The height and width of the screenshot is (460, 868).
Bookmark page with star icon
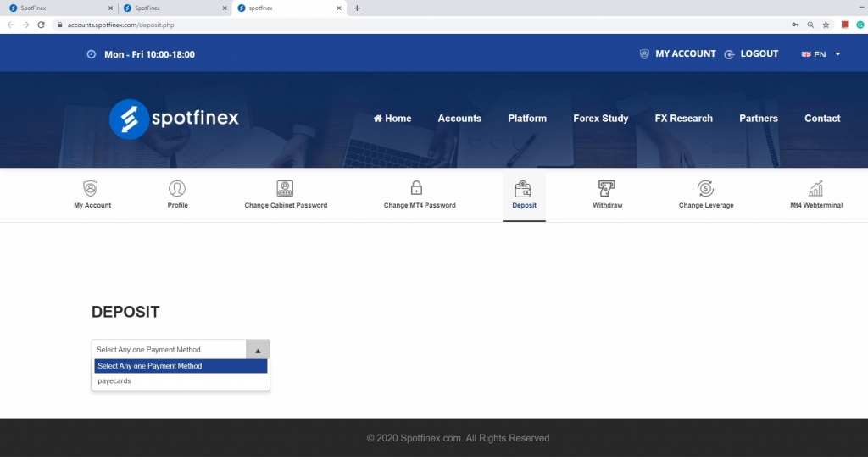click(826, 25)
